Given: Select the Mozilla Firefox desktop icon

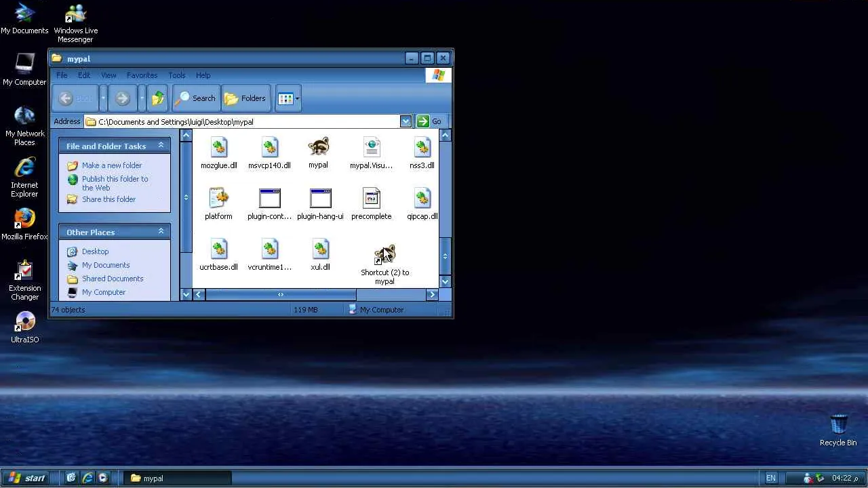Looking at the screenshot, I should coord(24,219).
